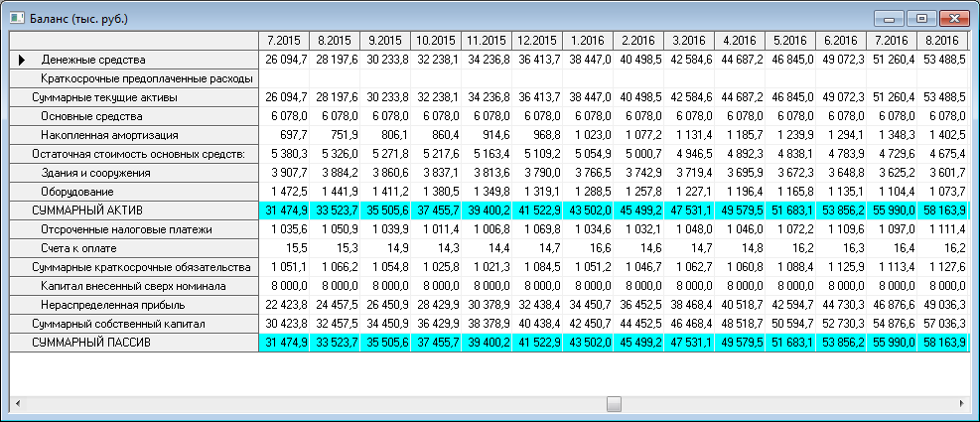
Task: Click residual value cell 4 675,4
Action: (942, 154)
